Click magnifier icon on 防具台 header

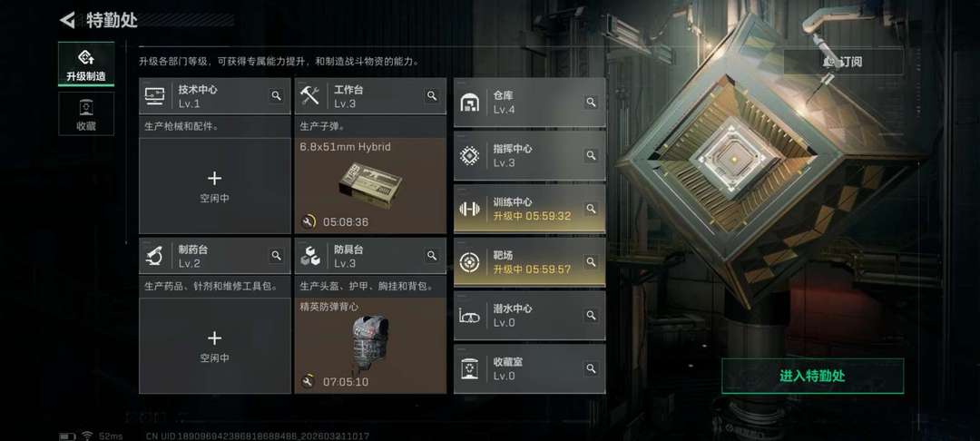432,256
